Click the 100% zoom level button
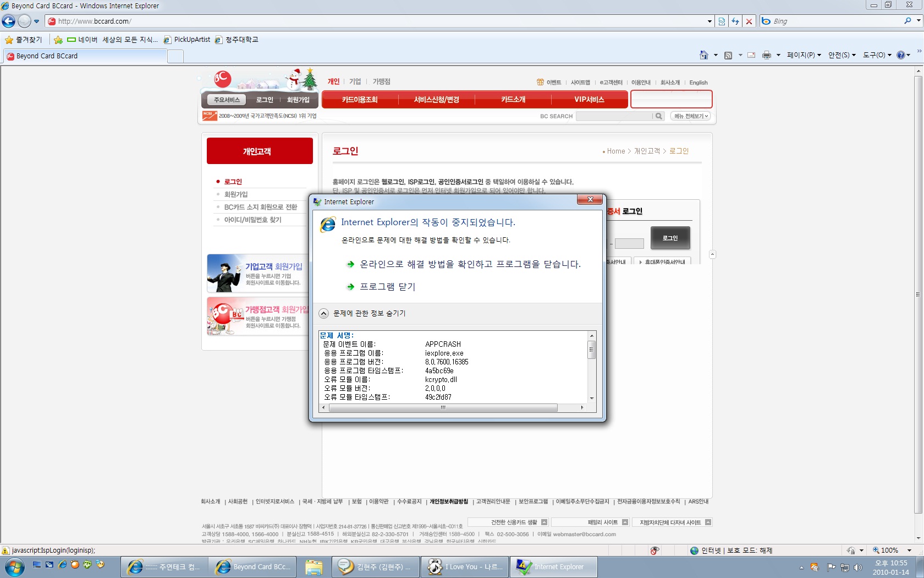 tap(885, 550)
